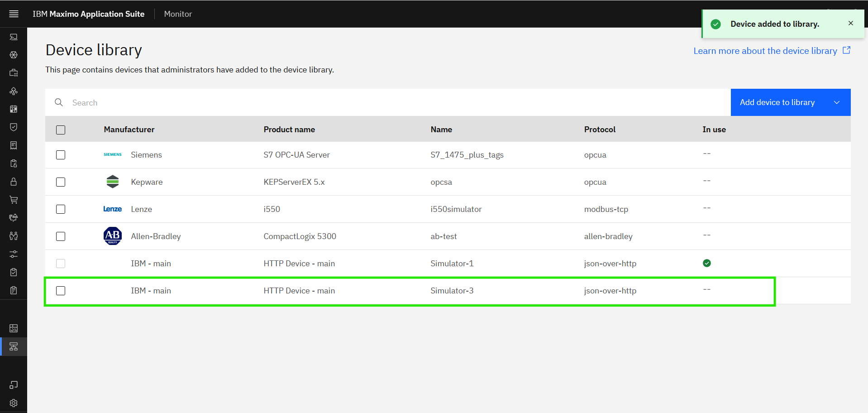
Task: Open the settings gear icon
Action: pos(14,403)
